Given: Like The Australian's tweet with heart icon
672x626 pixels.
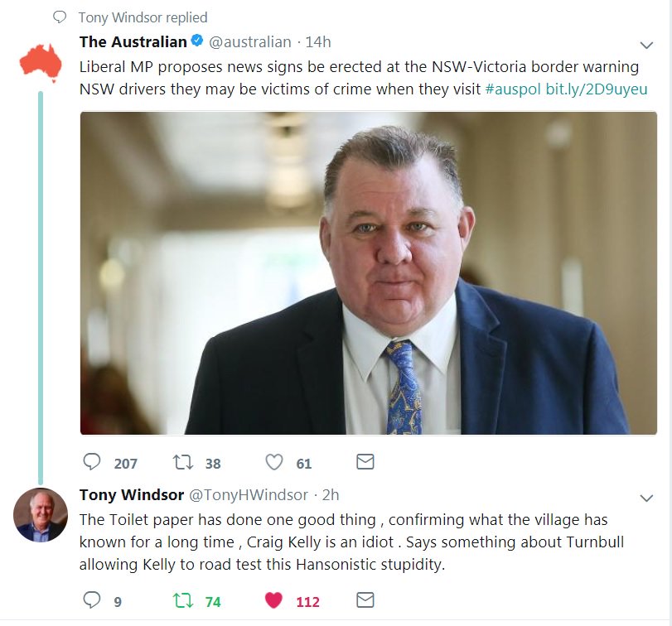Looking at the screenshot, I should [274, 462].
